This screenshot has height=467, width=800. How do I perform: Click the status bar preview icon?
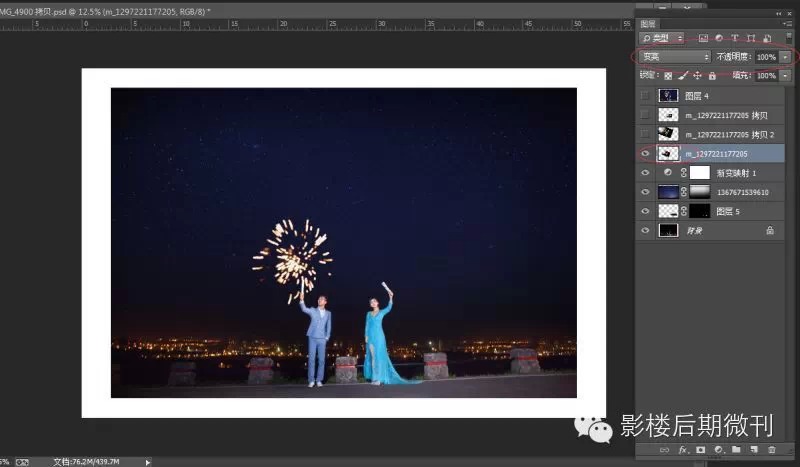(x=22, y=462)
